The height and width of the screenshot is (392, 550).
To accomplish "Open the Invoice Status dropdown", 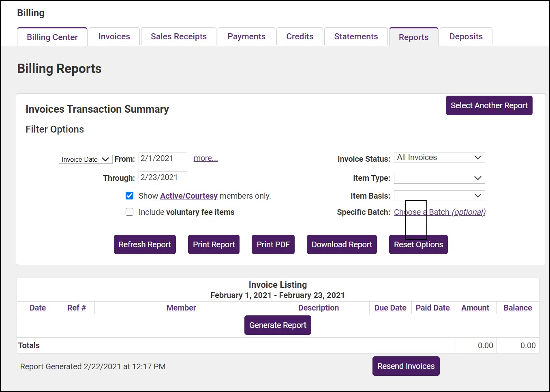I will 439,157.
